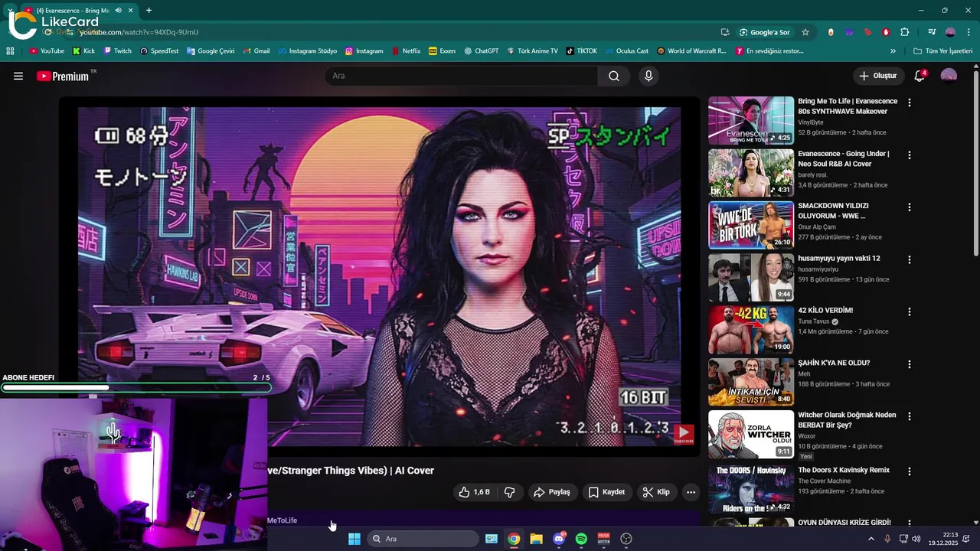Mute the Evanescence tab audio
Viewport: 980px width, 551px height.
[x=118, y=11]
